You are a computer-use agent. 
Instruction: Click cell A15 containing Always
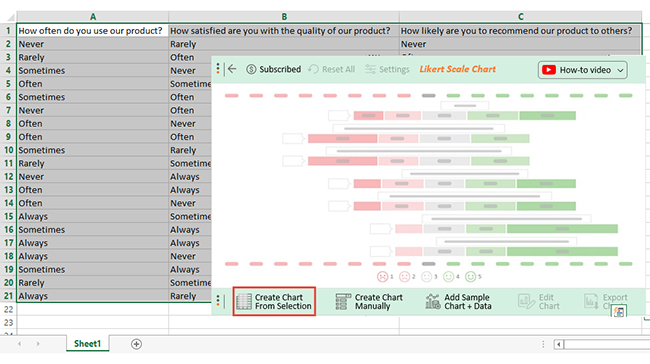92,216
